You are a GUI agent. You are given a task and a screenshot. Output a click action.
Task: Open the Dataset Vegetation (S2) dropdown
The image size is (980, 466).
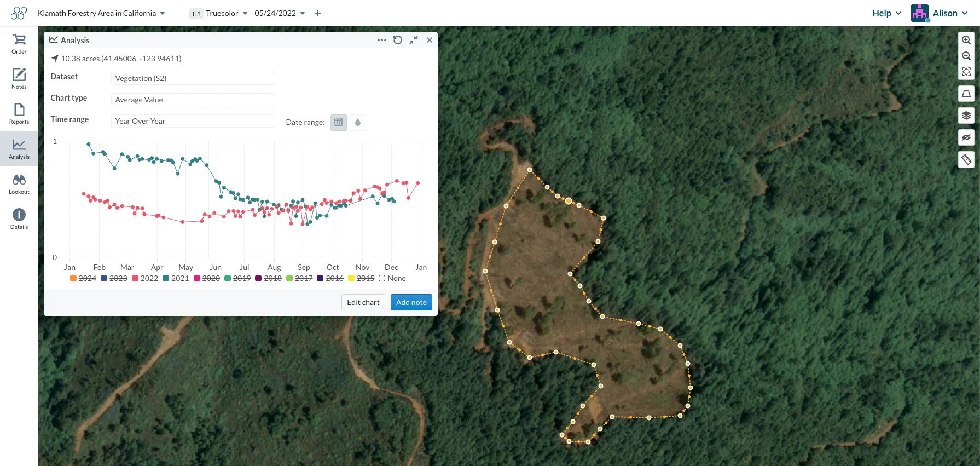pos(193,78)
